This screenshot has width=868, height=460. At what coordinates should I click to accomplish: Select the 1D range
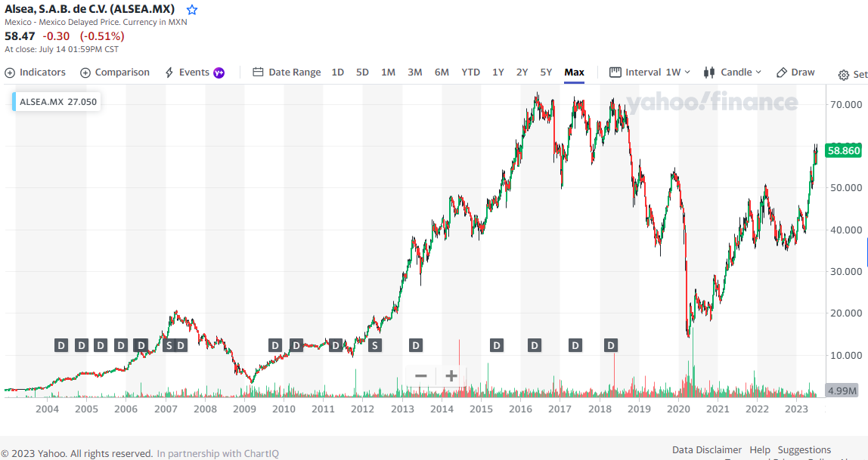(x=338, y=73)
